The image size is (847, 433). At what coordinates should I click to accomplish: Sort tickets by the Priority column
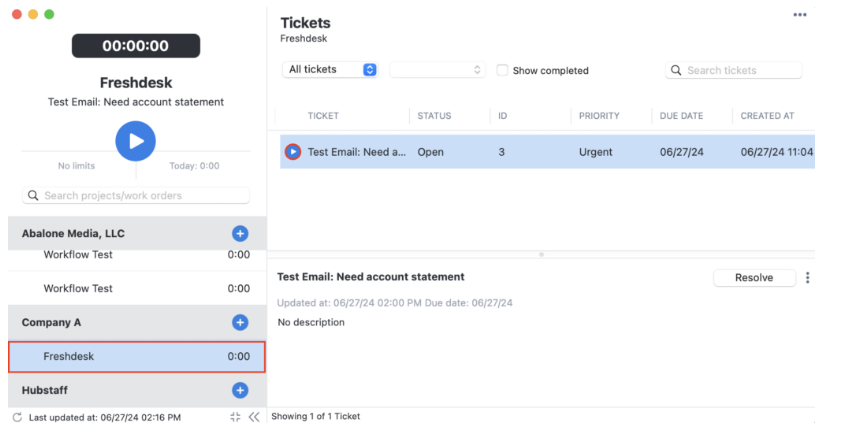(599, 116)
